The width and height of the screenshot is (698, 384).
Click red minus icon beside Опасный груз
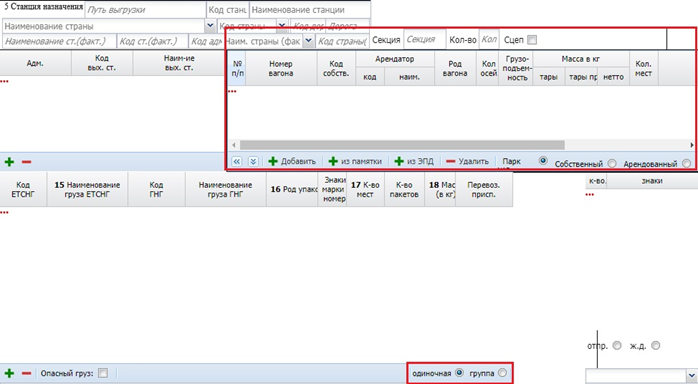pos(26,373)
